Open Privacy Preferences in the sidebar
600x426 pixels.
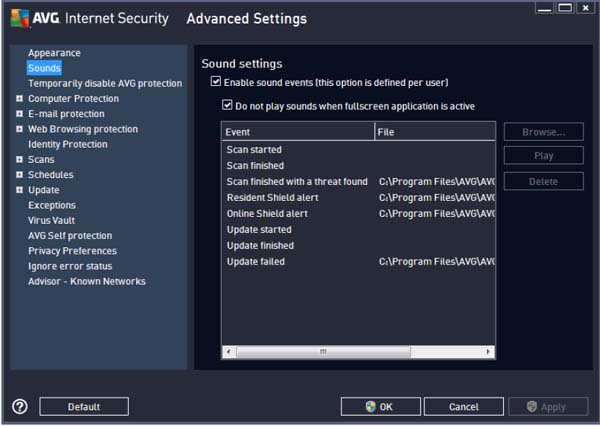tap(72, 251)
